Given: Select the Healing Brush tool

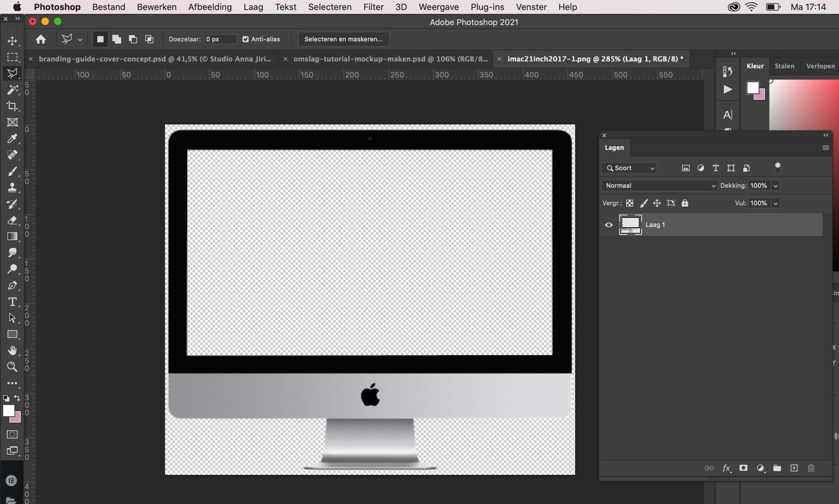Looking at the screenshot, I should (x=12, y=155).
